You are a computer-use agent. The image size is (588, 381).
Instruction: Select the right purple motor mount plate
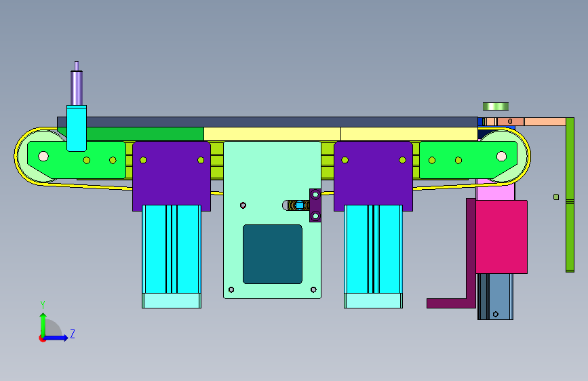coord(373,176)
